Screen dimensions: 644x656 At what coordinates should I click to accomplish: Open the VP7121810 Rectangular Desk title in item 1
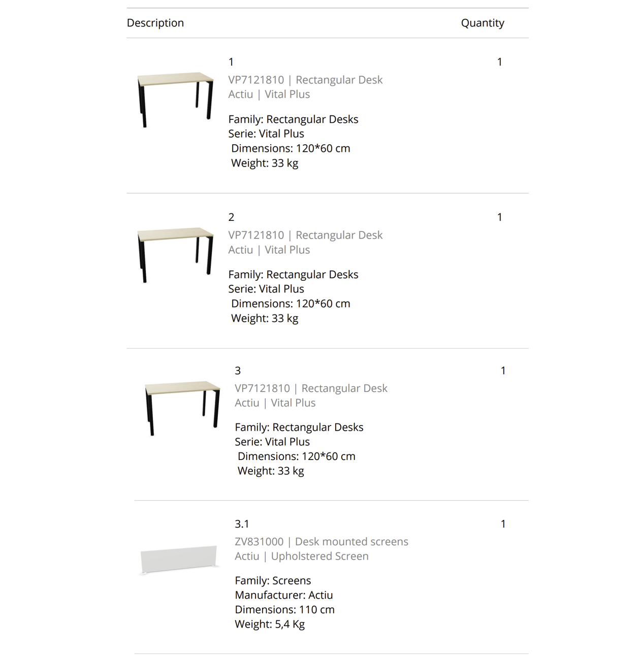[x=305, y=80]
